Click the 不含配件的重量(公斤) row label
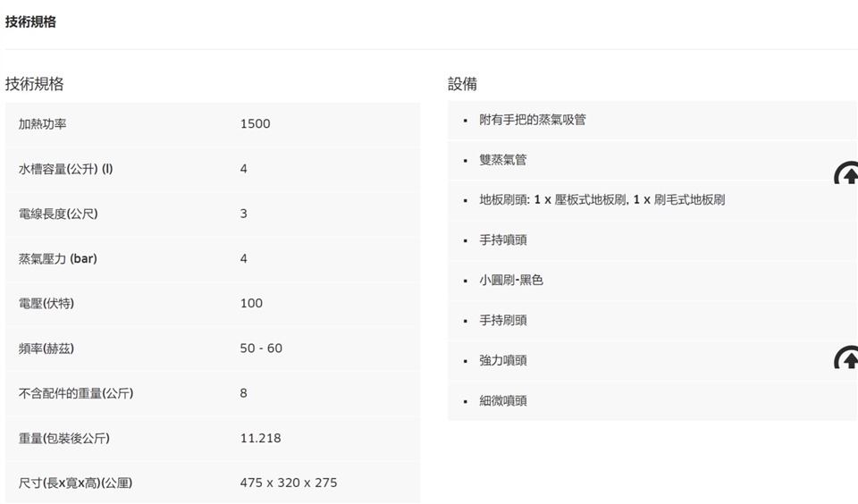The height and width of the screenshot is (504, 858). [76, 392]
